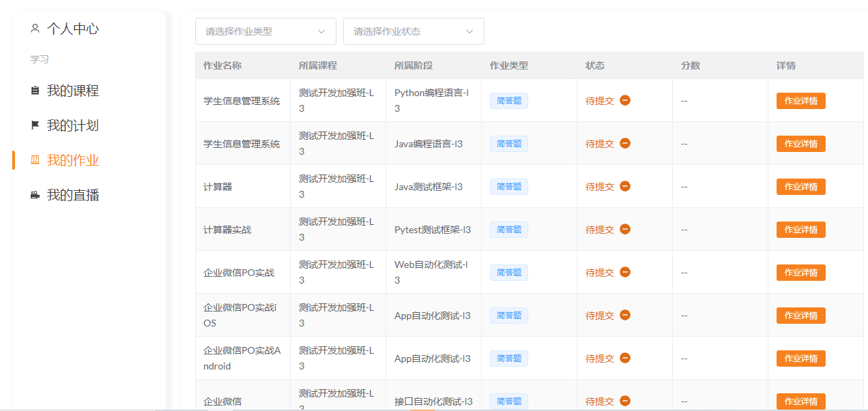The width and height of the screenshot is (868, 411).
Task: Open 我的直播 sidebar menu item
Action: point(72,195)
